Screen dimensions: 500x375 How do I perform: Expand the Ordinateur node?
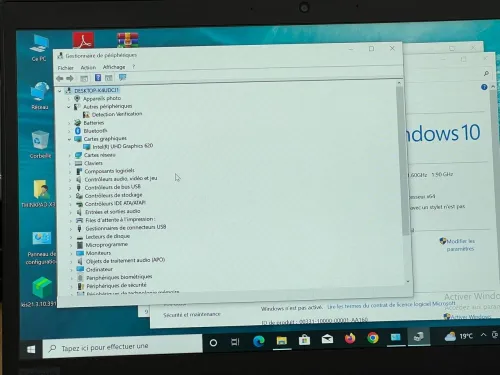click(x=71, y=270)
